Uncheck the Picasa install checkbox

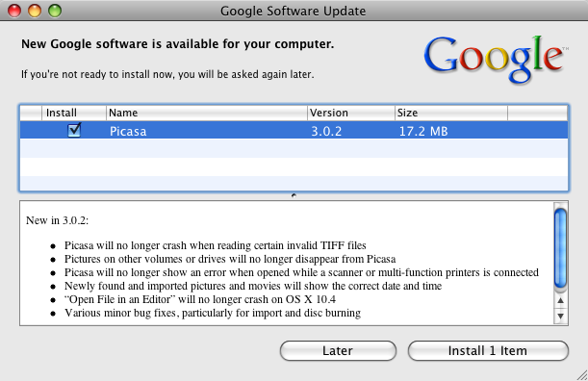pyautogui.click(x=74, y=130)
